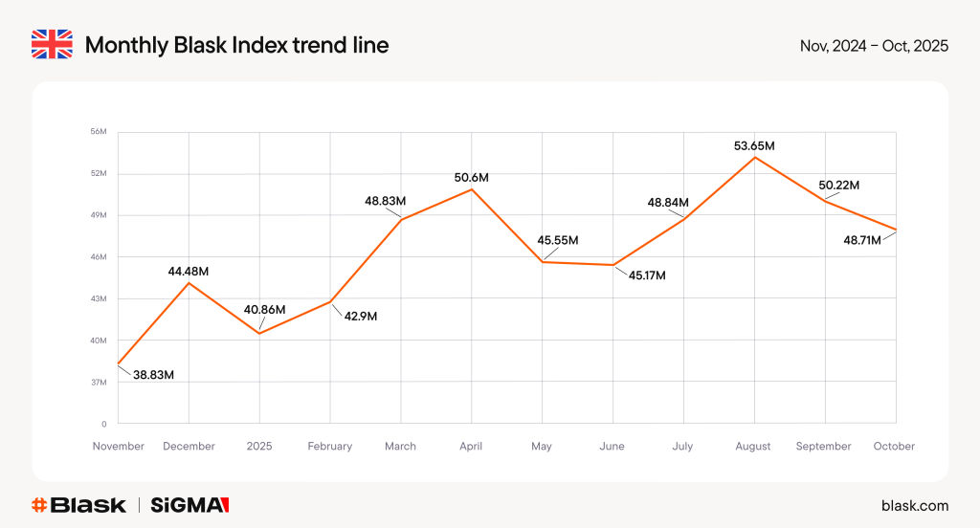Open the blask.com link

point(914,505)
